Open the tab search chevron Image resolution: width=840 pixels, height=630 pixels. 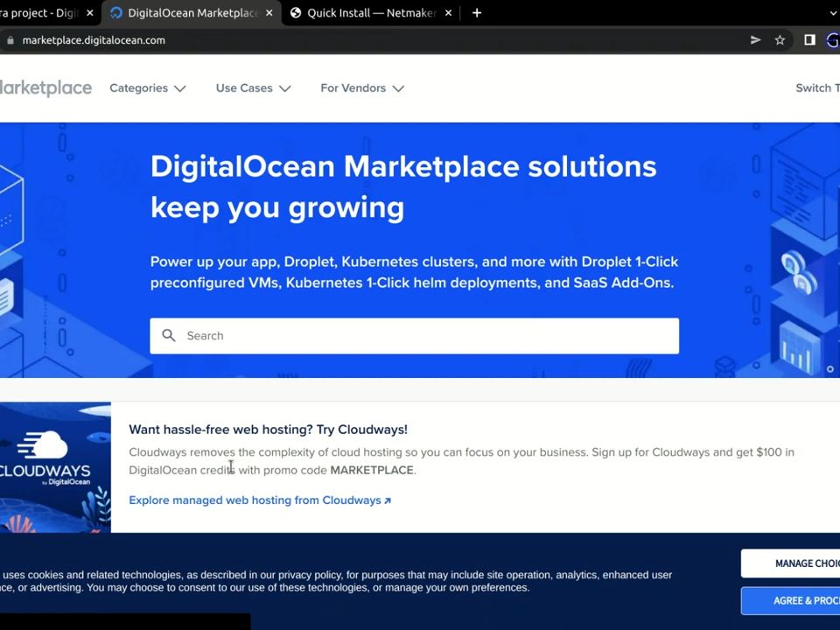click(834, 13)
